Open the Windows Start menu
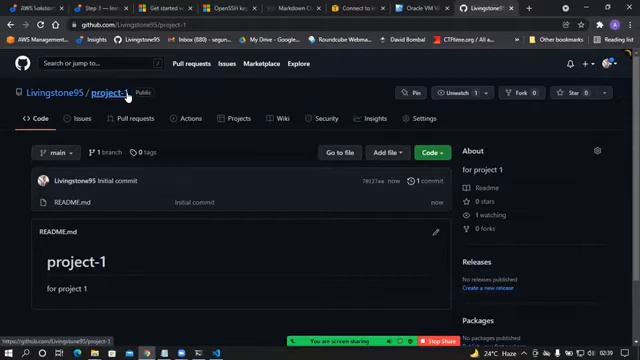The image size is (640, 360). (9, 353)
